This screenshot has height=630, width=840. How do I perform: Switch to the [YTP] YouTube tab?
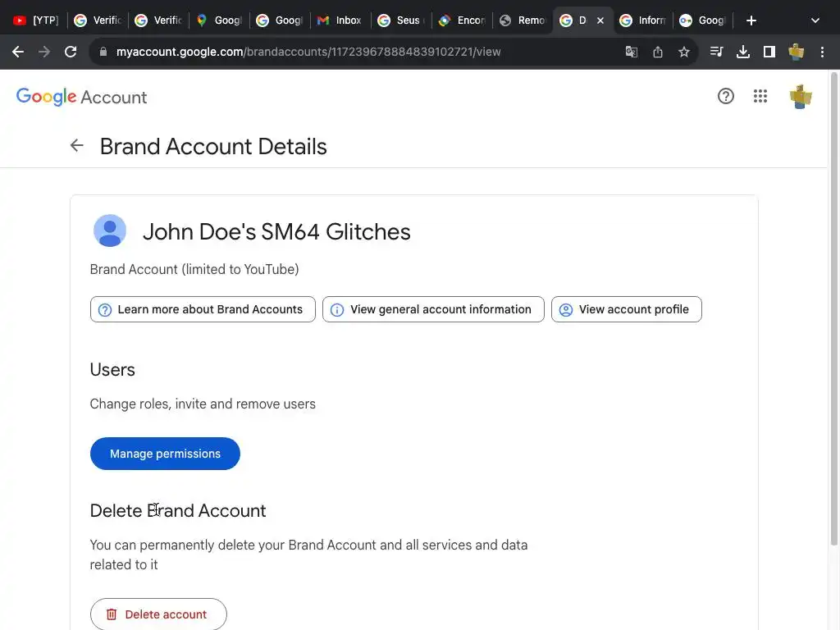click(x=37, y=21)
